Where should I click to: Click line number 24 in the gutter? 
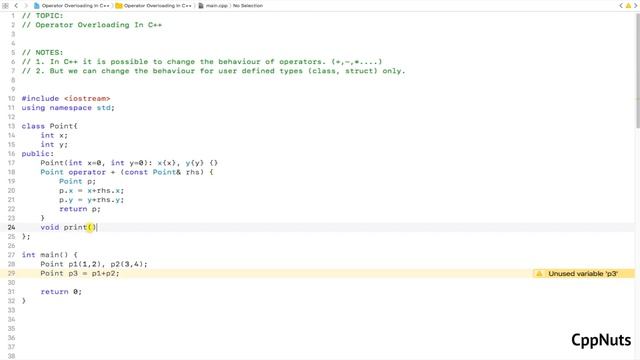coord(11,227)
